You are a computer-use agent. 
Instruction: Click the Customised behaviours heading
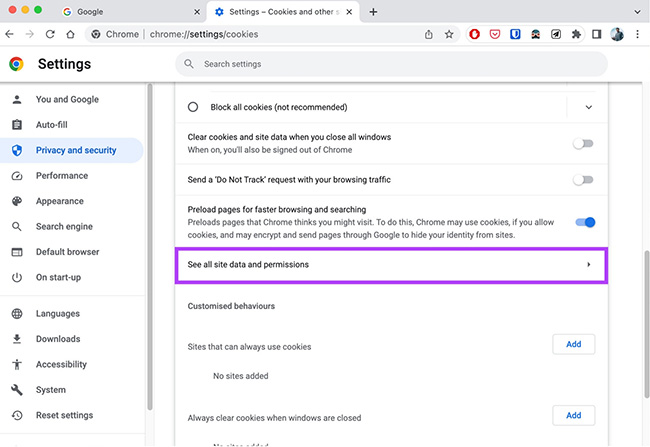pos(231,306)
